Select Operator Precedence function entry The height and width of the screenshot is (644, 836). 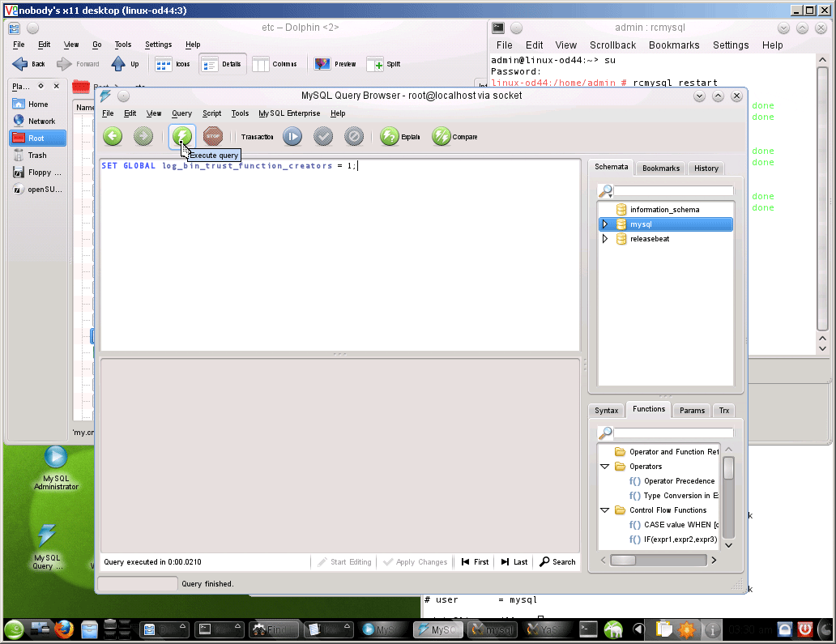[x=679, y=481]
